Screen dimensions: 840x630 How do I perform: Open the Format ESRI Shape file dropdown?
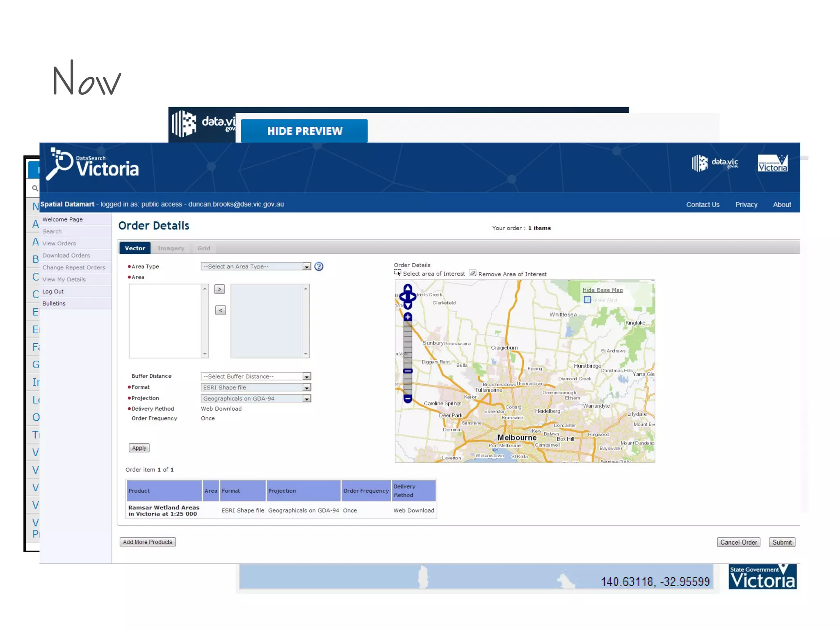click(306, 388)
